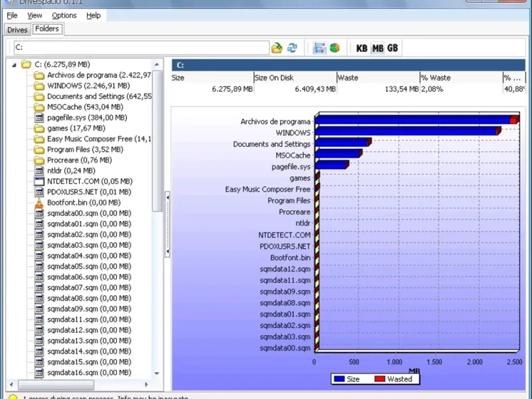Click the C: path input field
Viewport: 532px width, 399px height.
click(x=140, y=48)
